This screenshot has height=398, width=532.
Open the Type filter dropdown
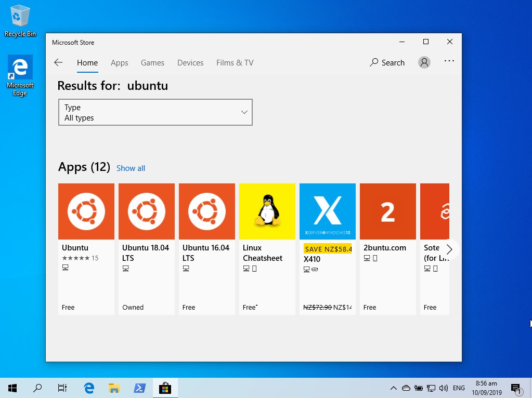click(x=155, y=112)
